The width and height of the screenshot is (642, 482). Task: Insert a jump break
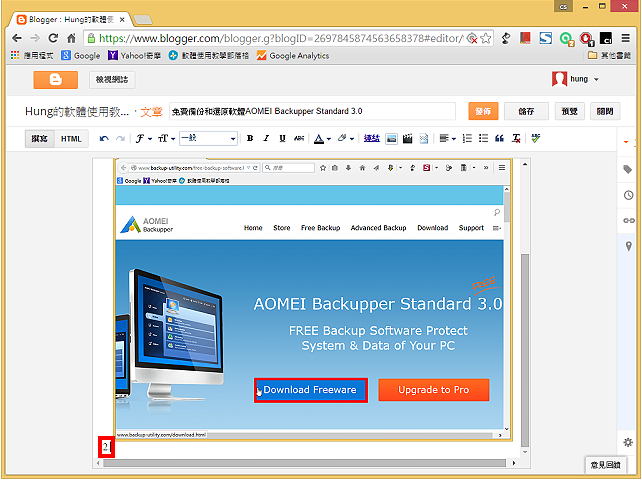(424, 138)
